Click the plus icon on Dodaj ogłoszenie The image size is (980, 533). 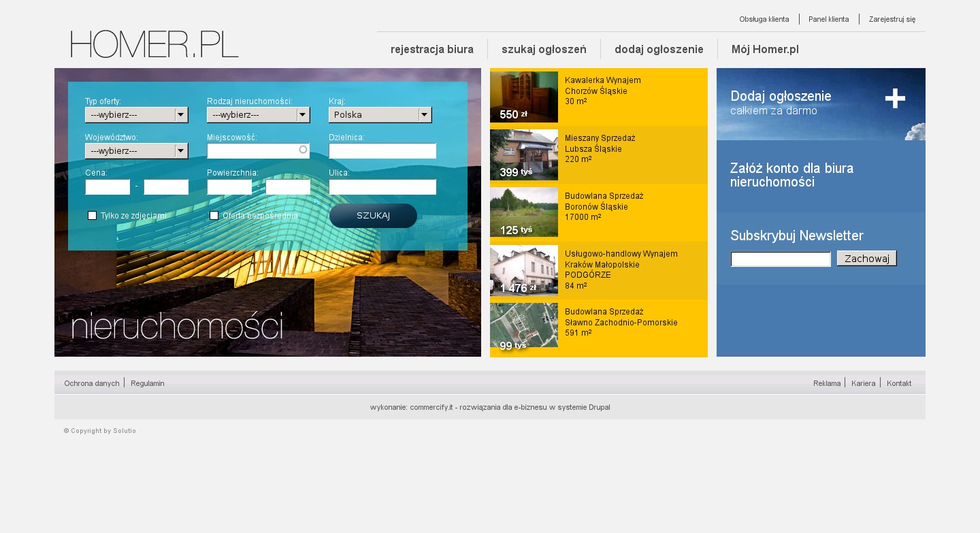(895, 99)
